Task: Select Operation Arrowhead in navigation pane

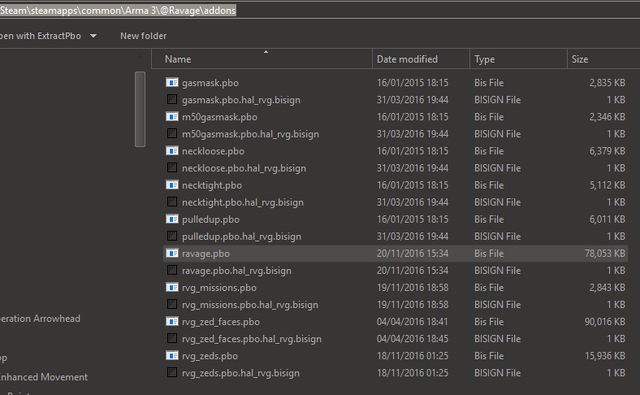Action: pos(40,319)
